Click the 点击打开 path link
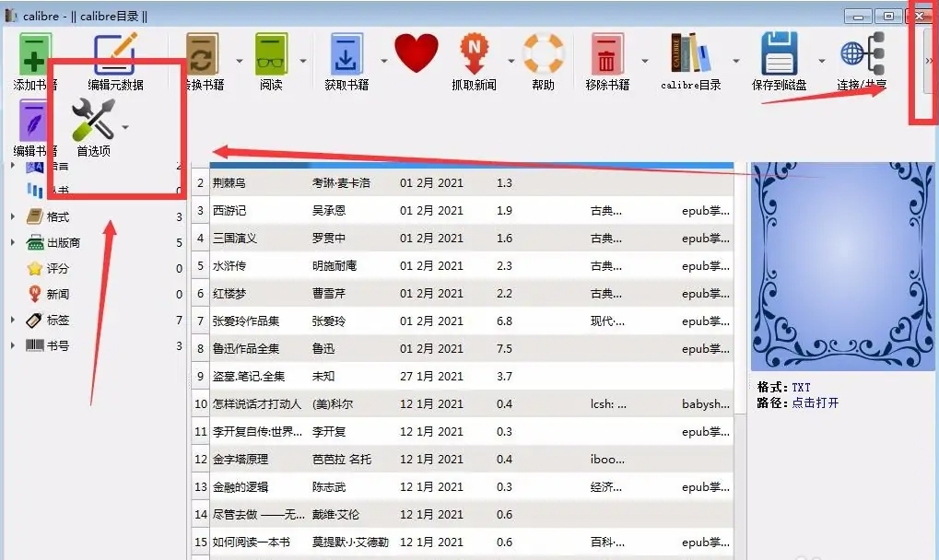 [x=815, y=402]
